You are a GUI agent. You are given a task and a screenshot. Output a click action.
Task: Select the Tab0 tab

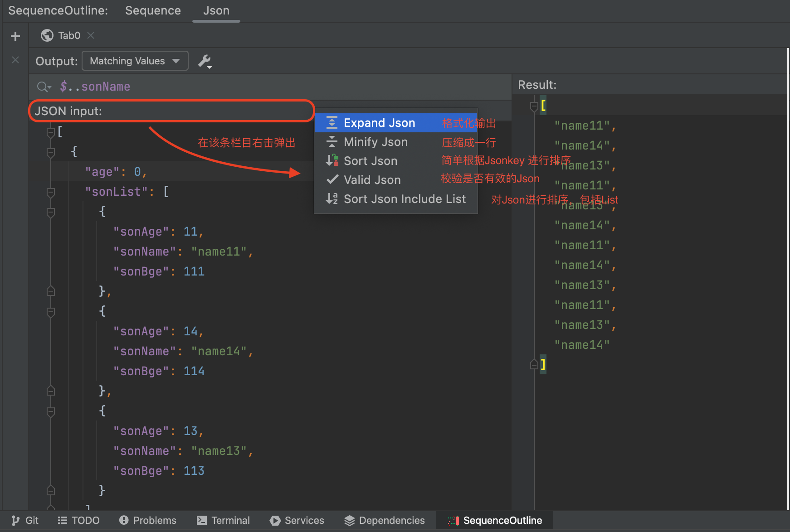69,35
